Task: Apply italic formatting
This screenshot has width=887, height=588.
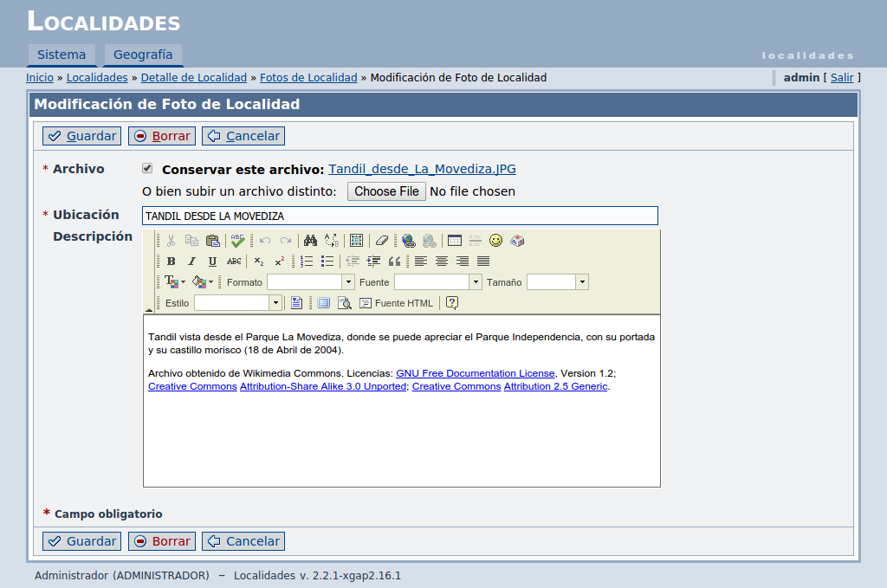Action: pyautogui.click(x=191, y=262)
